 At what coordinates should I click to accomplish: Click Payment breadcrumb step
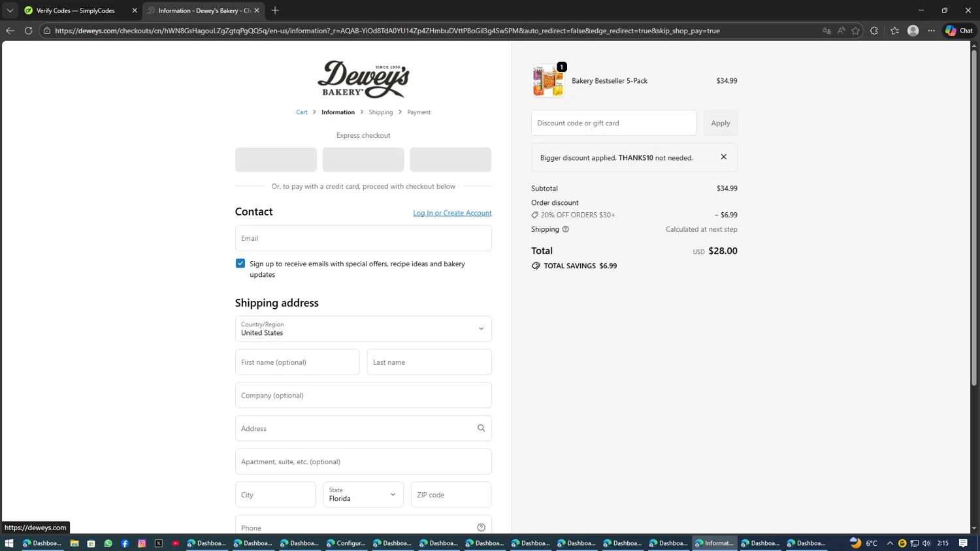click(x=419, y=112)
